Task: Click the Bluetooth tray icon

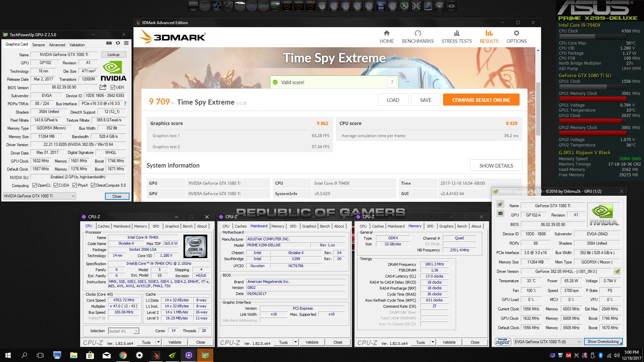Action: (x=601, y=355)
